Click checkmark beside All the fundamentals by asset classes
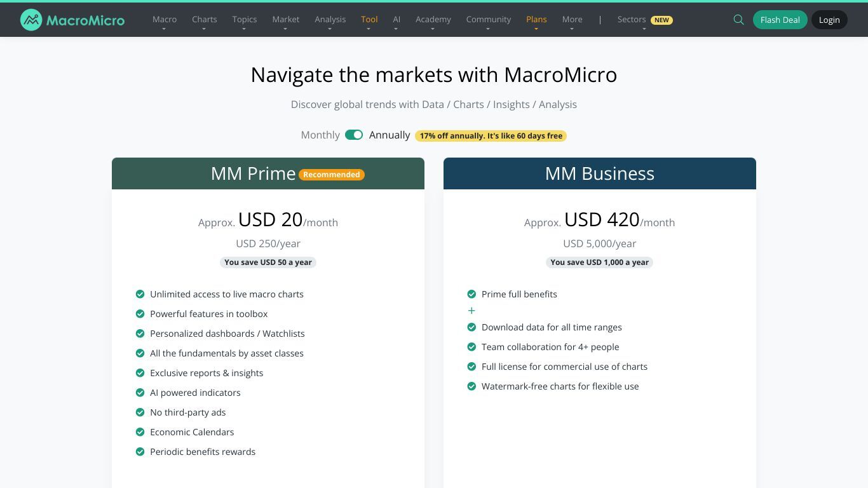Image resolution: width=868 pixels, height=488 pixels. click(140, 353)
